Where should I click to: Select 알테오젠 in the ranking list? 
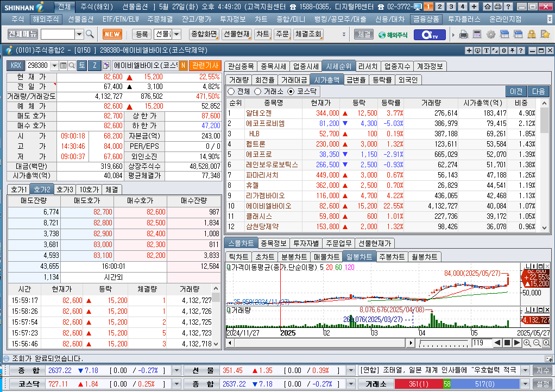click(258, 113)
